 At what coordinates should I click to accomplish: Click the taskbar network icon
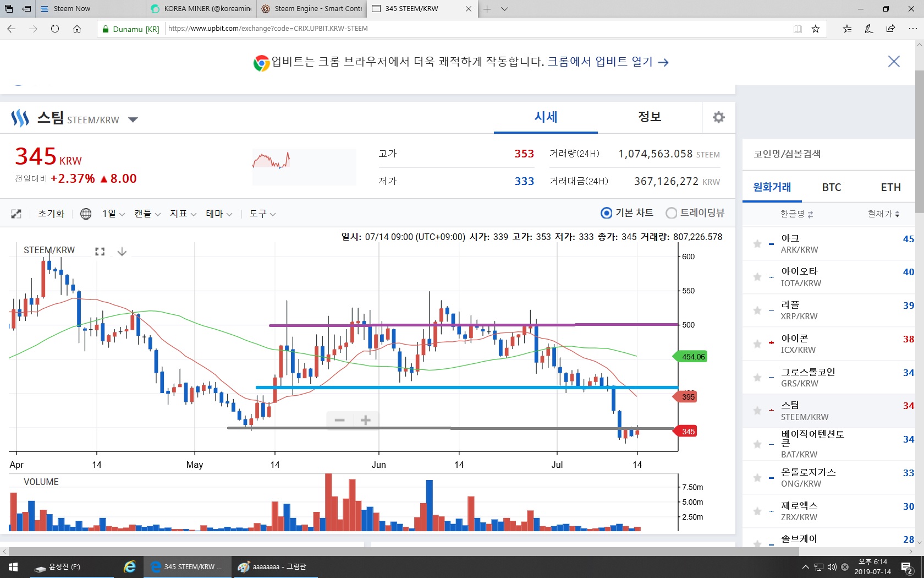point(819,567)
